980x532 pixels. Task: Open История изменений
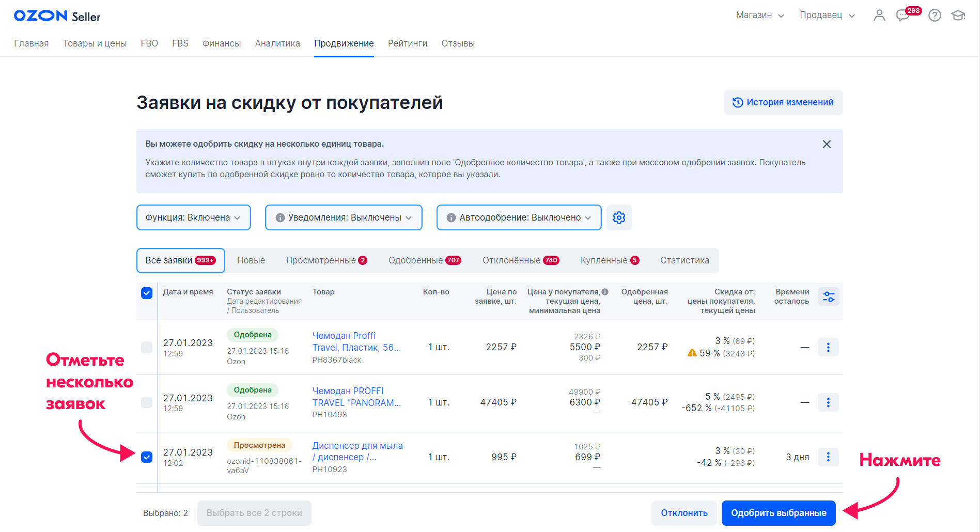783,102
